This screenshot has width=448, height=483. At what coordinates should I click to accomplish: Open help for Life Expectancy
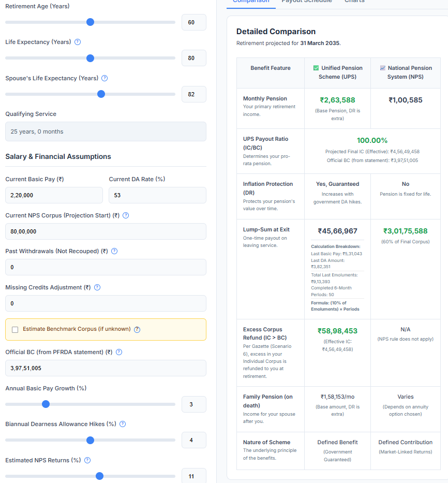pyautogui.click(x=78, y=42)
